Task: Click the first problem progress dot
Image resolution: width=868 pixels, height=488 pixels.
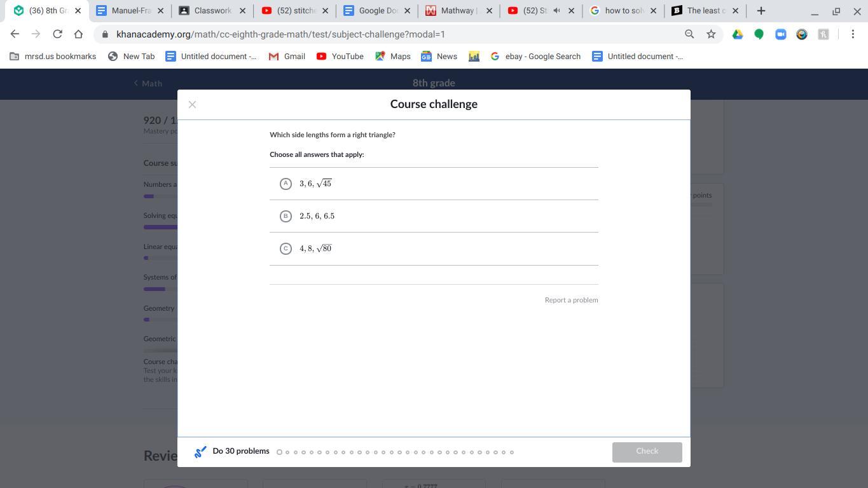Action: (279, 452)
